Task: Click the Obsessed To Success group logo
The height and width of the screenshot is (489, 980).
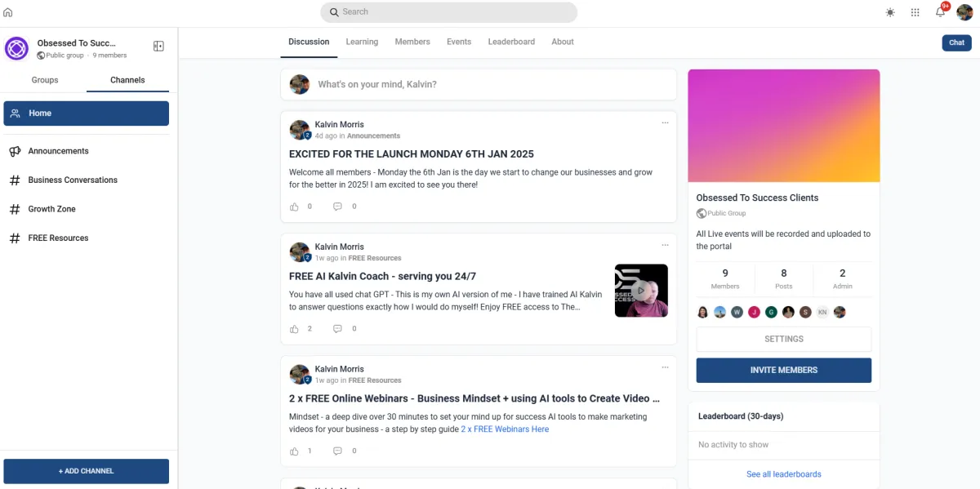Action: (16, 49)
